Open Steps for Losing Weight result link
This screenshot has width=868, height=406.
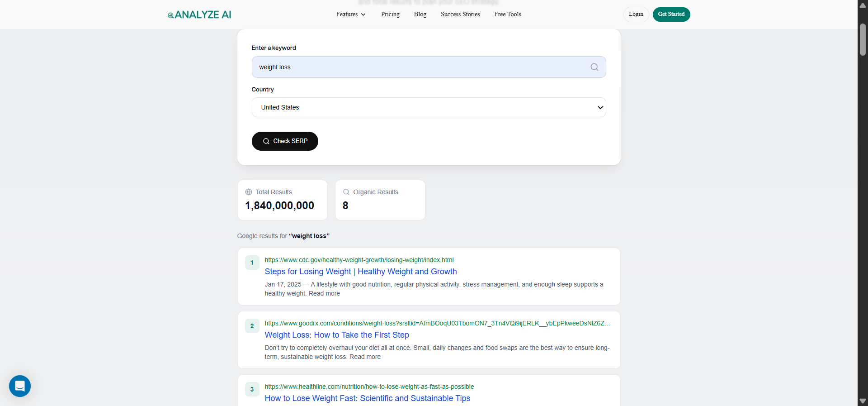[361, 272]
